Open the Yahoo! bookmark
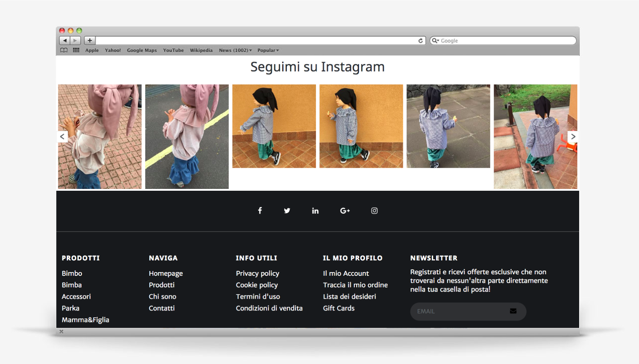Viewport: 639px width, 364px height. click(113, 50)
